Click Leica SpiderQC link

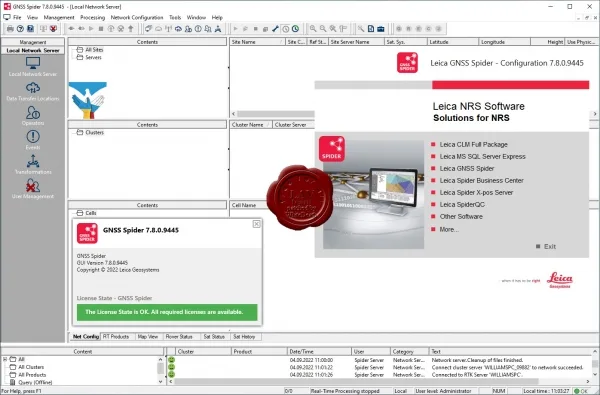[x=462, y=204]
